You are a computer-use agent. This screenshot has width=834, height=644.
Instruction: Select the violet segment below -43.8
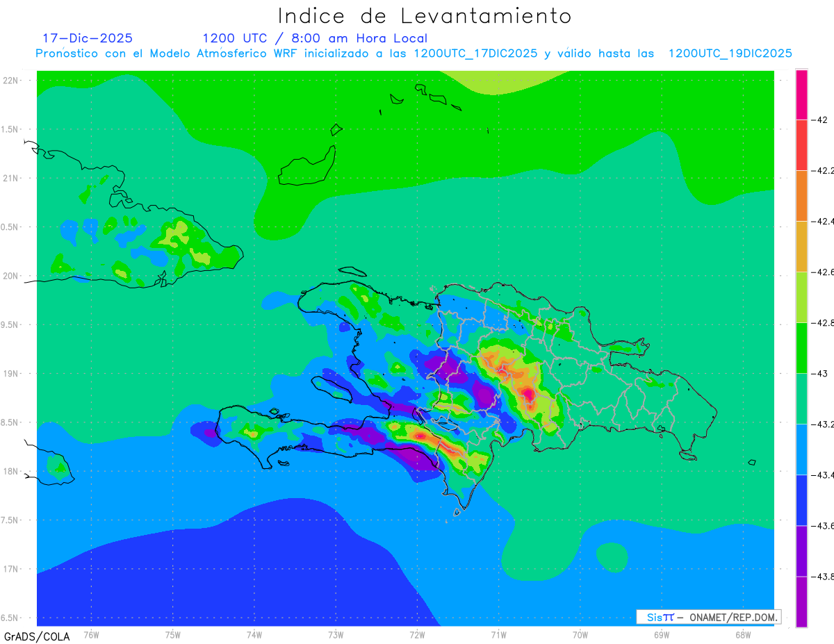coord(801,602)
